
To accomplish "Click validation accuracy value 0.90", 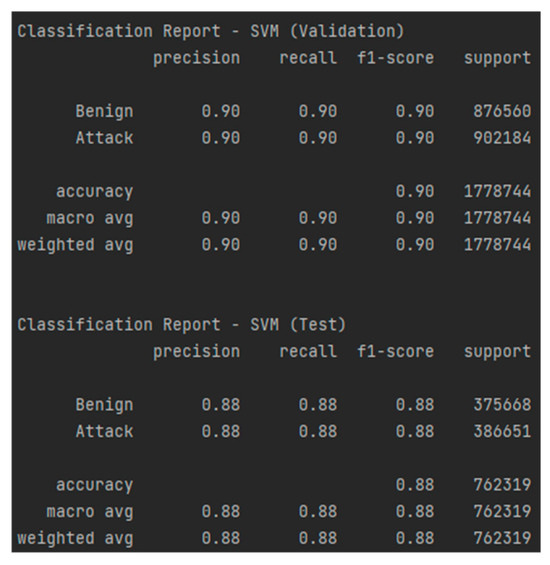I will [415, 191].
